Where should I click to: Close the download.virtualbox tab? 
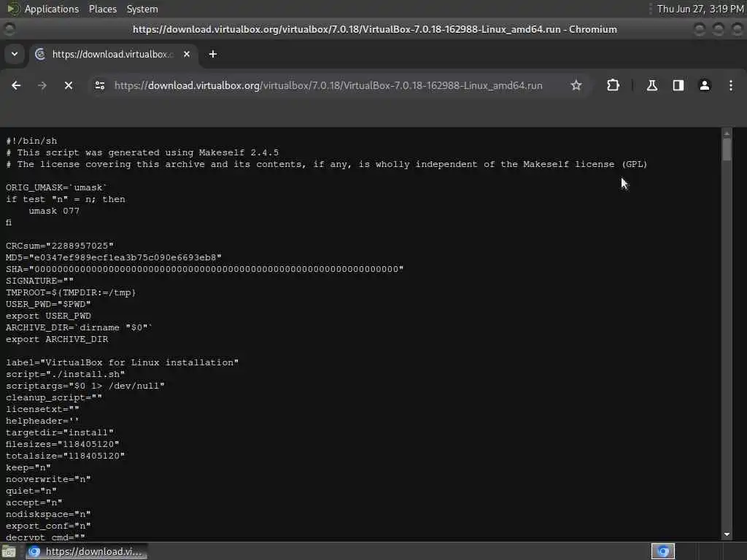(187, 54)
